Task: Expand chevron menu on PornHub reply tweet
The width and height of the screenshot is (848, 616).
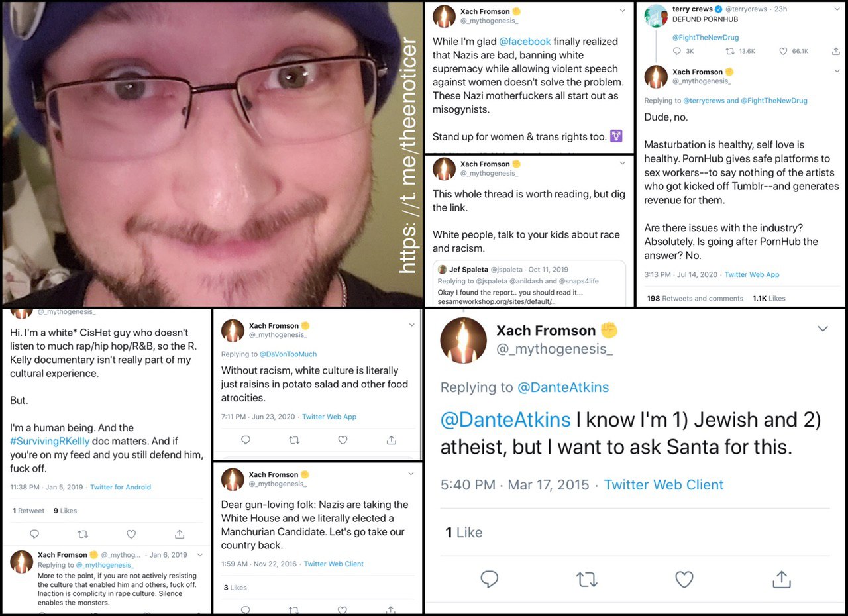Action: [837, 72]
